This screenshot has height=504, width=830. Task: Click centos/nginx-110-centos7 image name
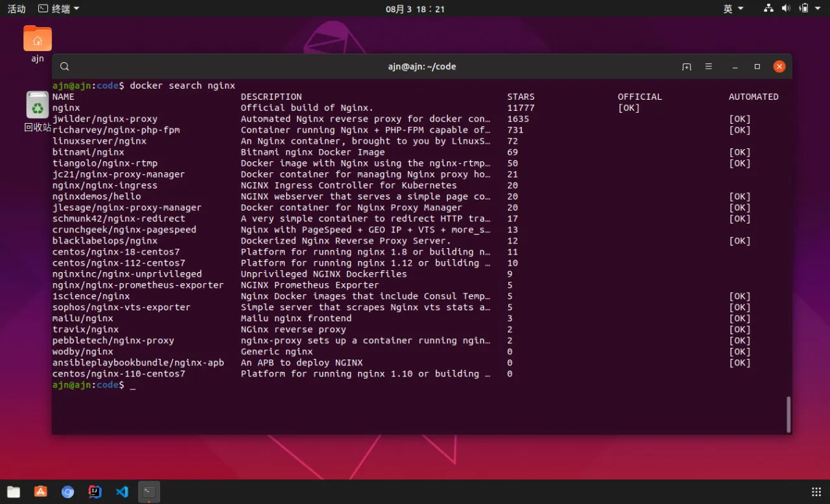coord(119,374)
